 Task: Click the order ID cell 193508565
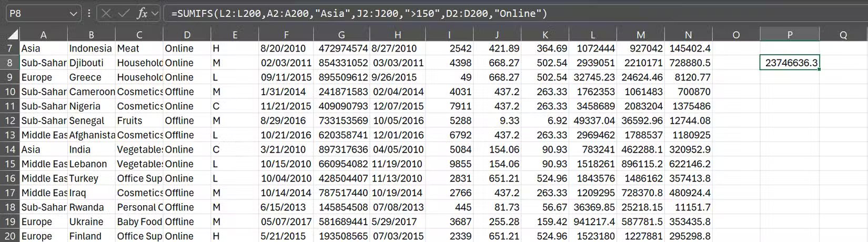[x=341, y=236]
